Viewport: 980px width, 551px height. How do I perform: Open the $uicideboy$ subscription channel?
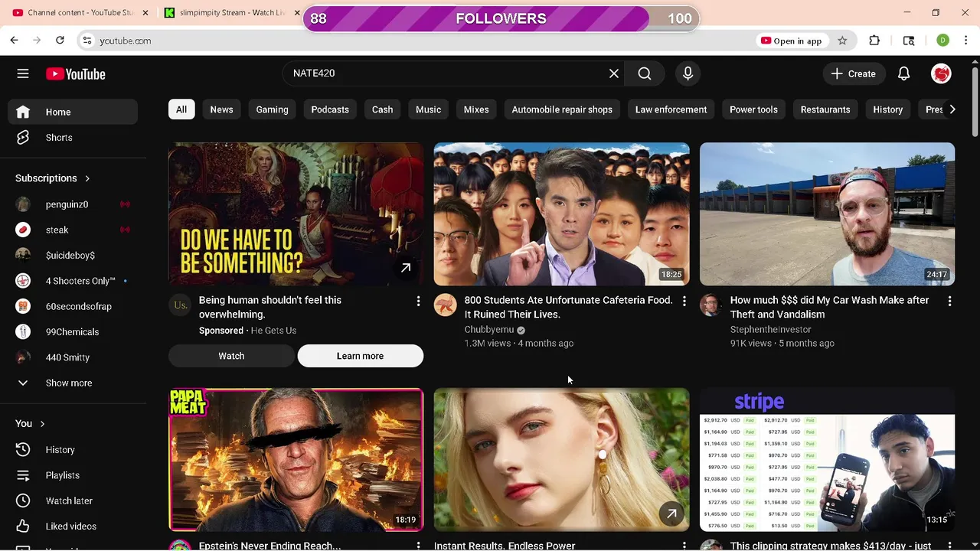point(73,255)
